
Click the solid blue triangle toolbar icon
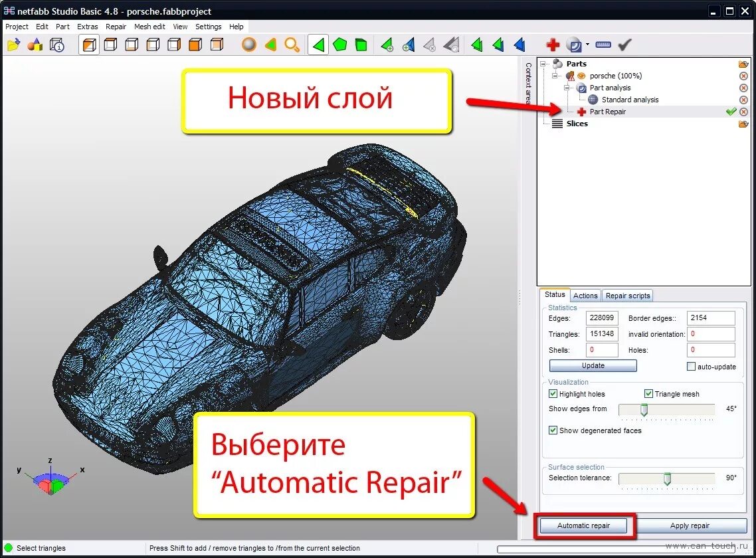click(x=520, y=45)
